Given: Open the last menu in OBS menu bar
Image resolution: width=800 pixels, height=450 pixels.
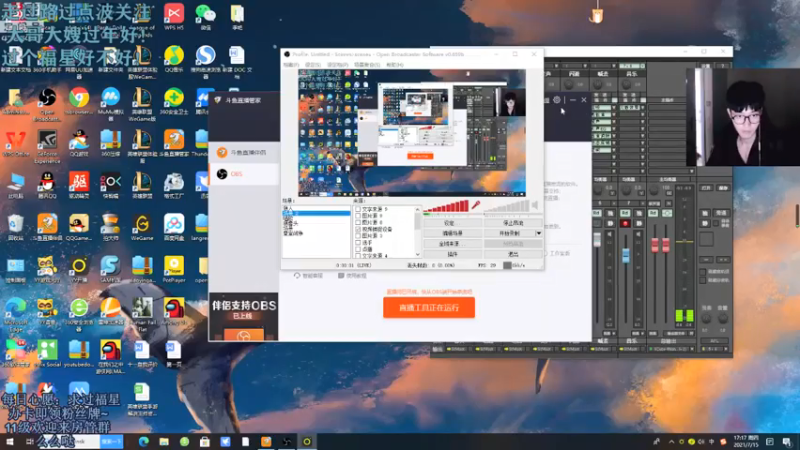Looking at the screenshot, I should coord(395,65).
